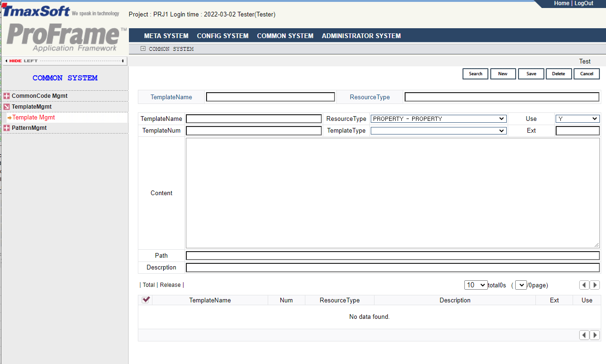Open the TemplateType dropdown
The image size is (606, 364).
tap(438, 131)
